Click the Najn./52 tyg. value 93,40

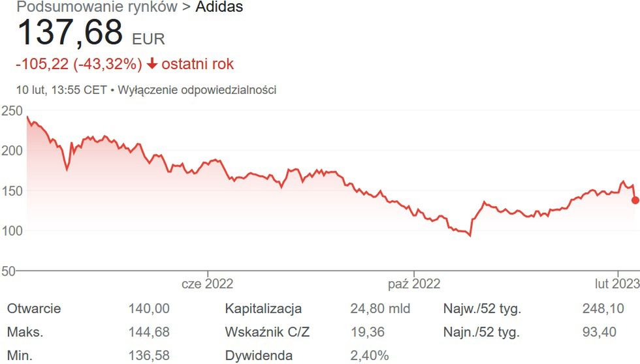pos(599,332)
